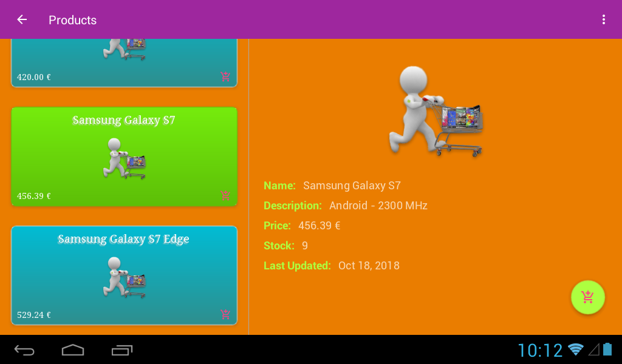Viewport: 622px width, 364px height.
Task: Click the Last Updated date Oct 18, 2018
Action: pos(369,265)
